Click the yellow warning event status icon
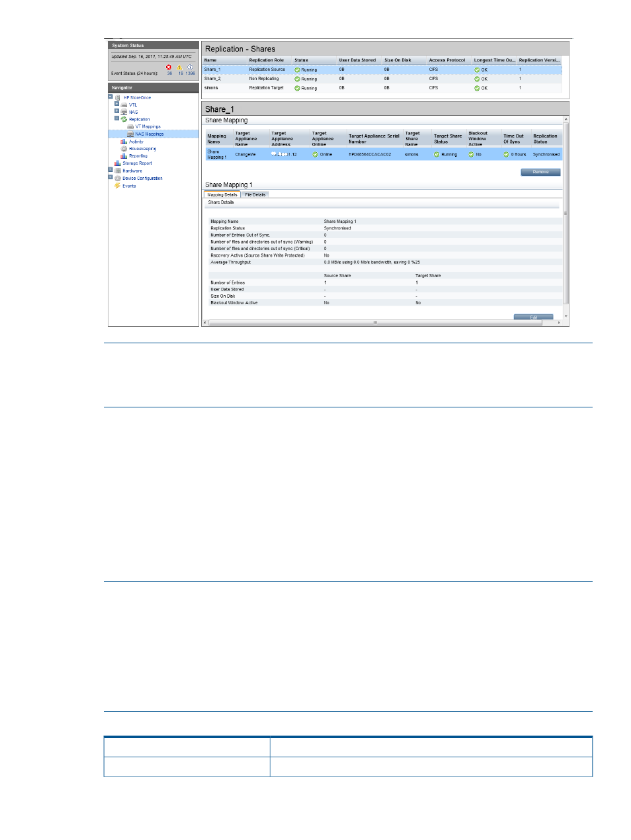The width and height of the screenshot is (631, 840). point(179,67)
